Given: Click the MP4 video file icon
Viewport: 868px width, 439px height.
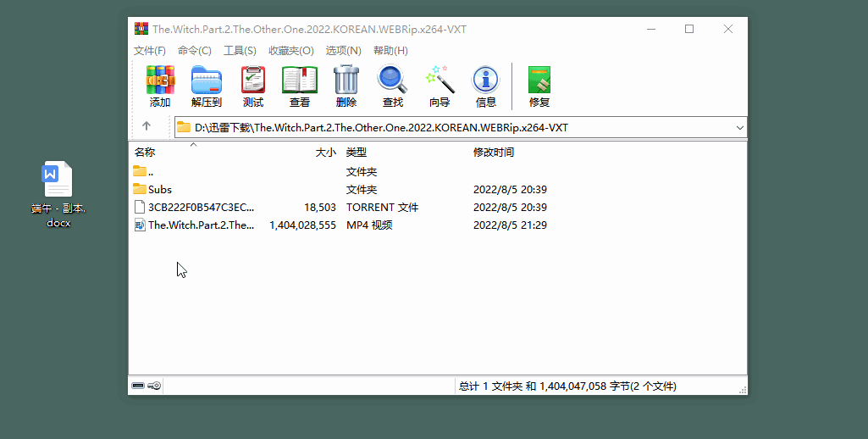Looking at the screenshot, I should 140,225.
